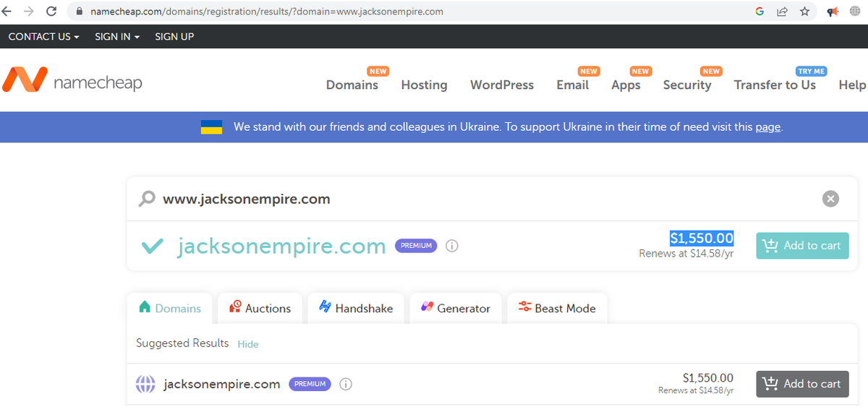Open the Help menu
Screen dimensions: 868x415
(853, 85)
